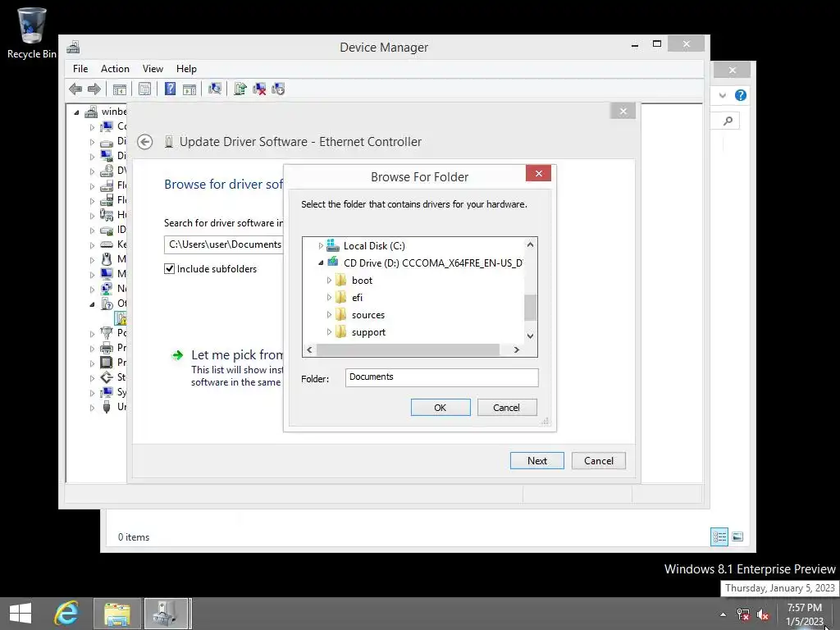Click the folder tree scroll right arrow
Viewport: 840px width, 630px height.
517,349
